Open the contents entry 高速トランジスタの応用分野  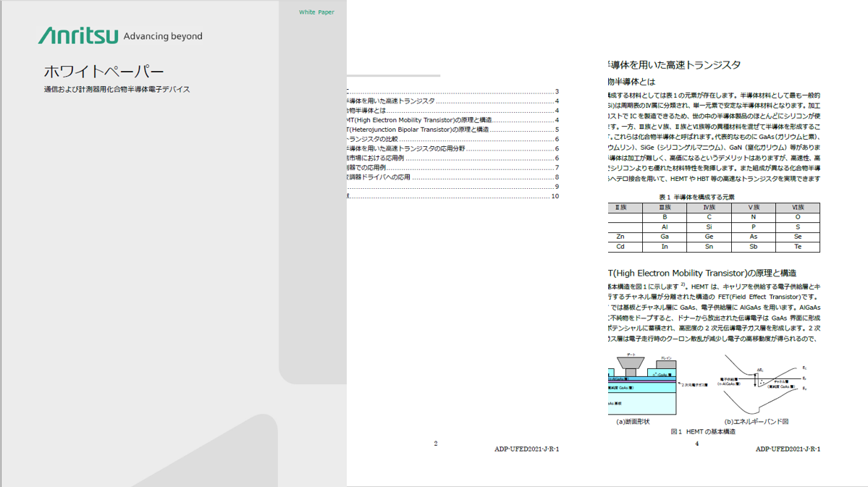tap(425, 148)
